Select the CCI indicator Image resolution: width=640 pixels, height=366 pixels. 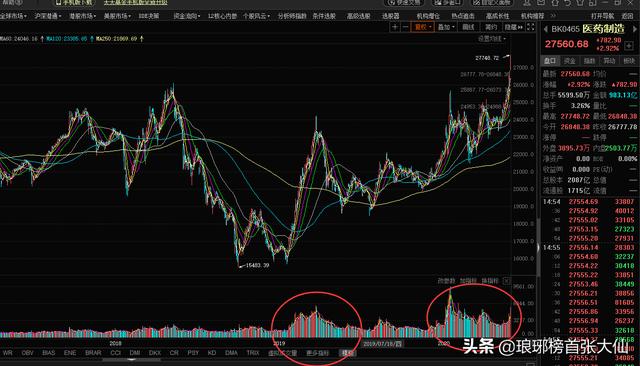coord(116,353)
